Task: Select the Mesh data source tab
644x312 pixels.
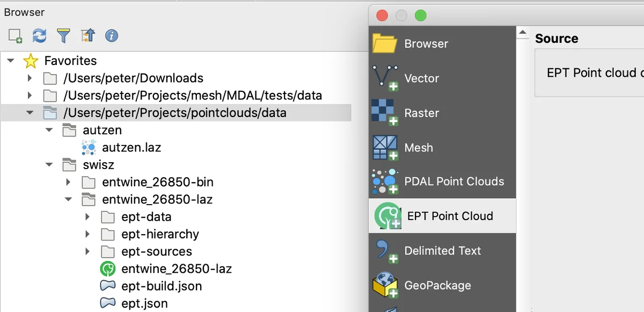Action: click(x=418, y=148)
